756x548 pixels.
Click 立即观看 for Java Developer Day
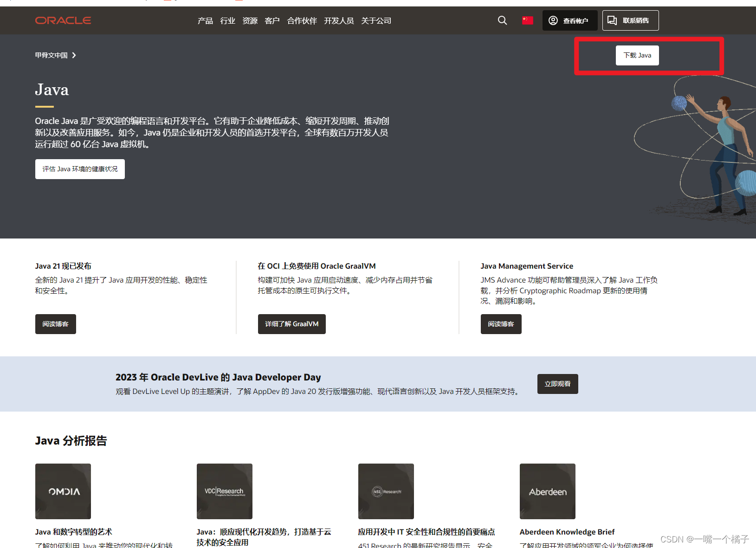tap(557, 384)
